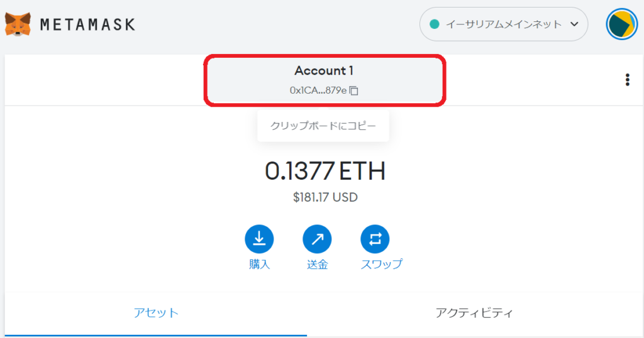
Task: Click the 購入 download arrow icon
Action: point(259,239)
